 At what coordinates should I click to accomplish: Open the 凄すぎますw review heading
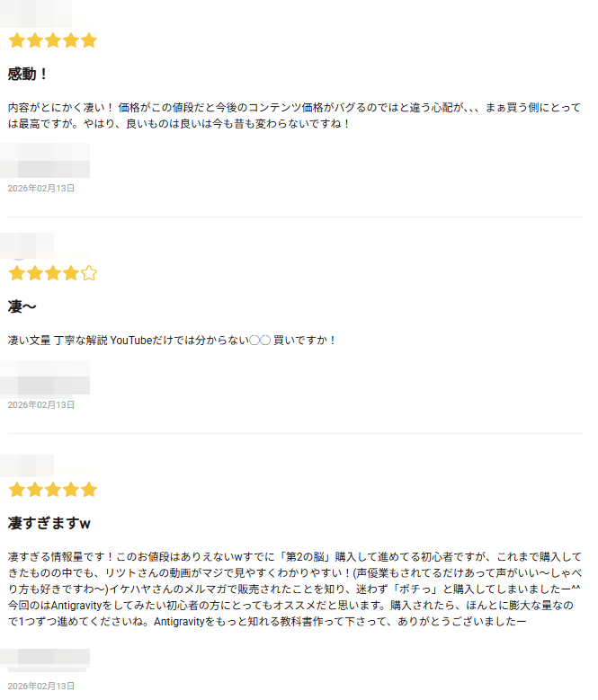(49, 523)
